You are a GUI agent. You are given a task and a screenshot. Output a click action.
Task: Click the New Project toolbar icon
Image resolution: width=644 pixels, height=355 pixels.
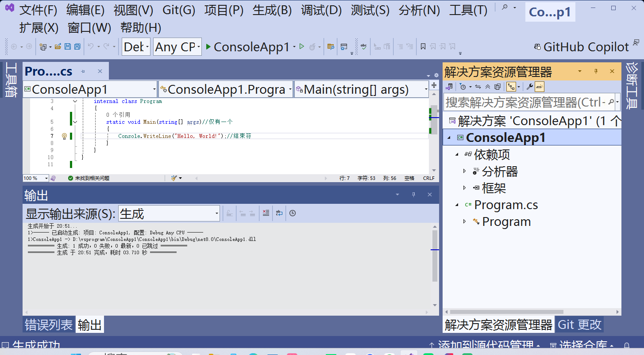(43, 46)
